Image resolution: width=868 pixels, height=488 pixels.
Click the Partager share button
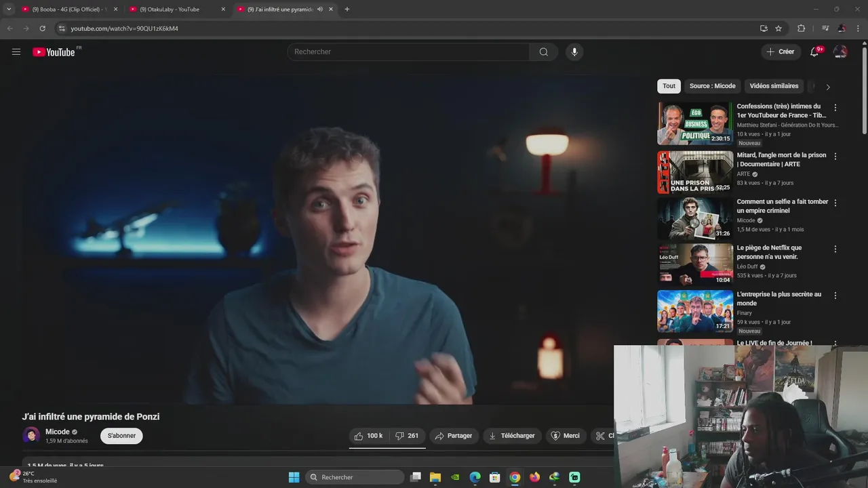pyautogui.click(x=454, y=436)
